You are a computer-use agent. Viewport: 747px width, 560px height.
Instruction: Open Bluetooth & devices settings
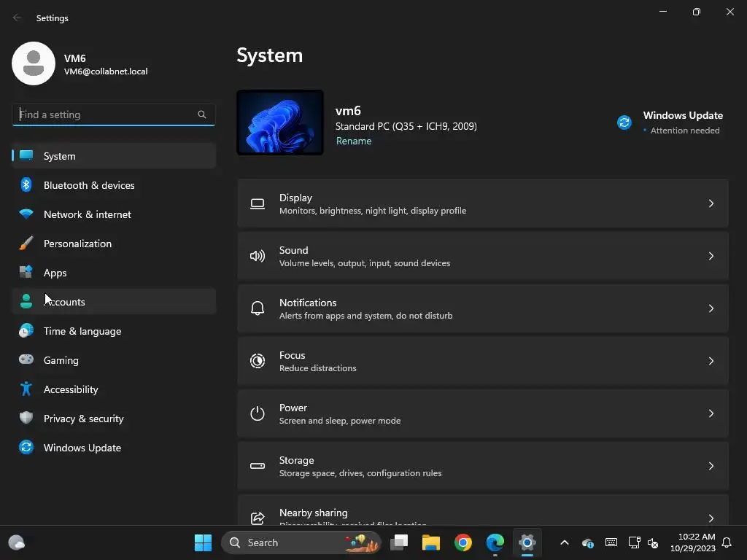click(114, 184)
